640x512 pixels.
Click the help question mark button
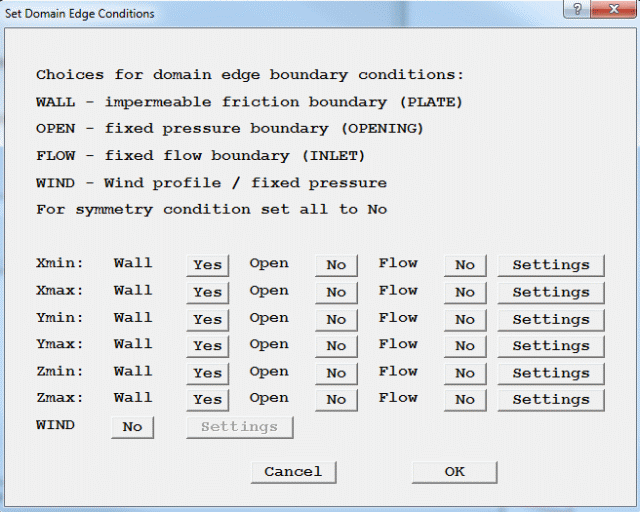click(x=575, y=10)
